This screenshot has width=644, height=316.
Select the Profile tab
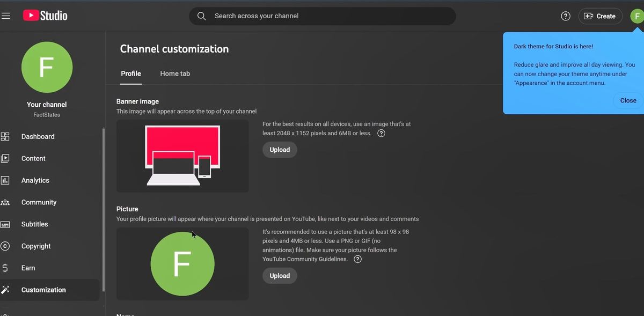click(131, 74)
